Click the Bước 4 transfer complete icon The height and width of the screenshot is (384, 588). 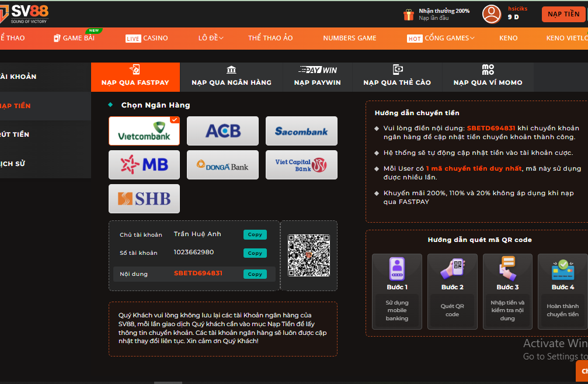tap(563, 270)
